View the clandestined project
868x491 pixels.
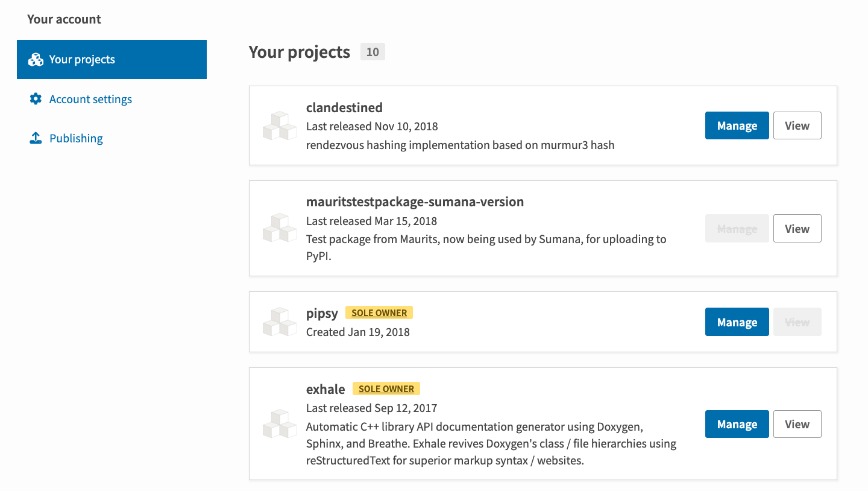pyautogui.click(x=797, y=125)
